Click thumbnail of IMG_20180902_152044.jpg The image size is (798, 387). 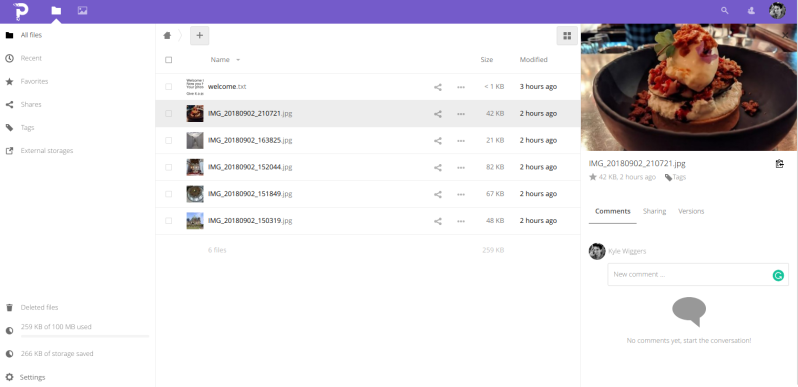click(195, 167)
